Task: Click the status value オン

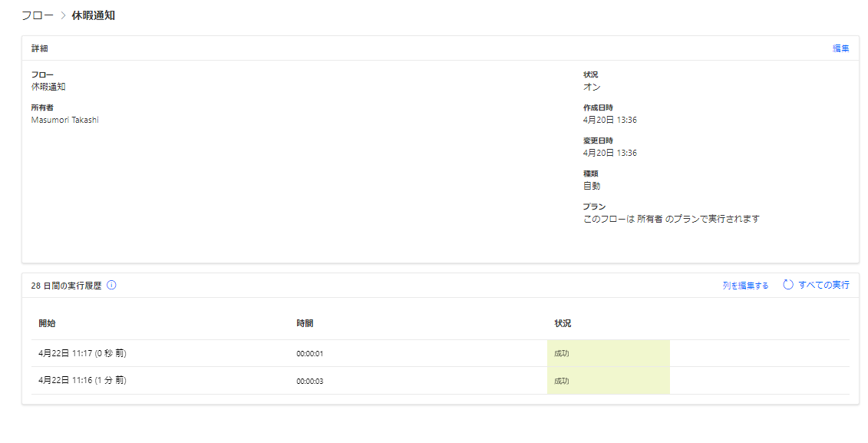Action: (592, 87)
